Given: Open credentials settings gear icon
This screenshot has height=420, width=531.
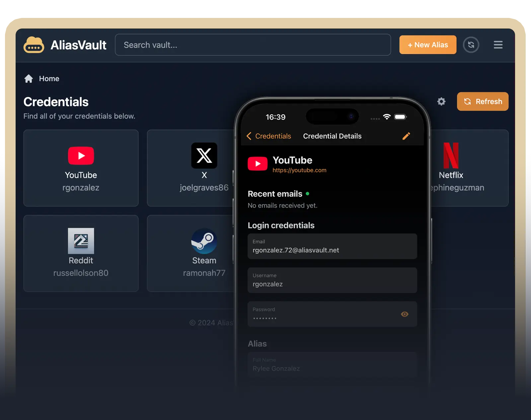Looking at the screenshot, I should [x=441, y=101].
